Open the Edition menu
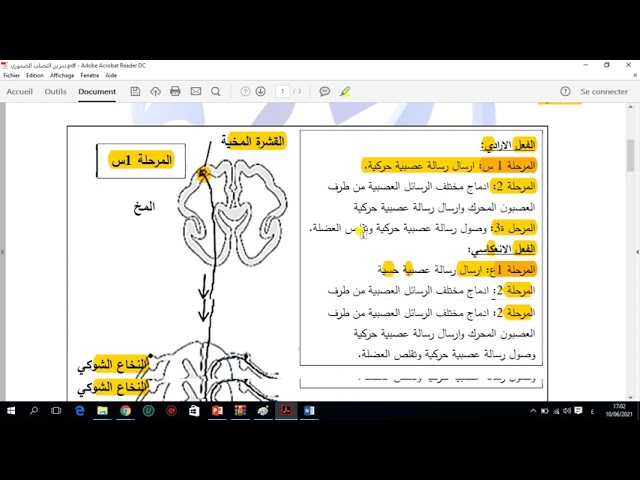This screenshot has height=480, width=640. tap(35, 76)
